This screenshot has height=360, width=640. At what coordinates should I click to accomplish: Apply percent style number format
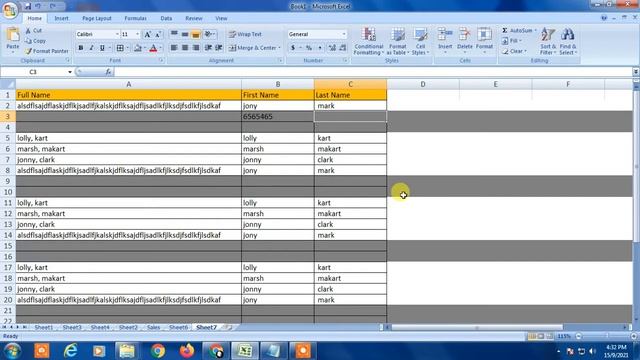(x=309, y=48)
